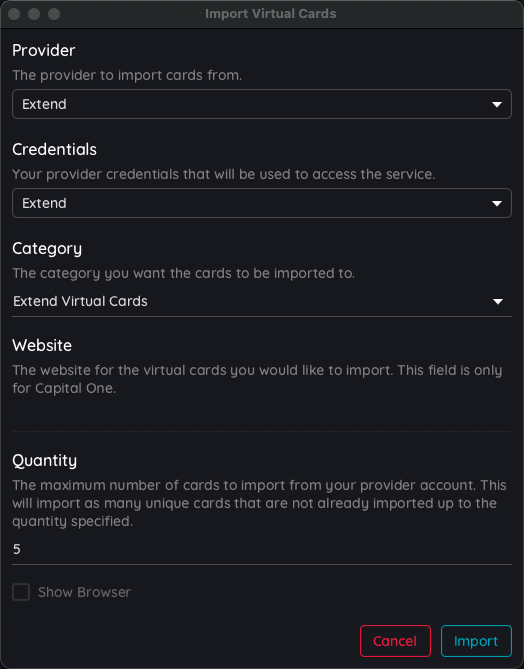
Task: Open the Provider dropdown showing Extend
Action: [262, 104]
